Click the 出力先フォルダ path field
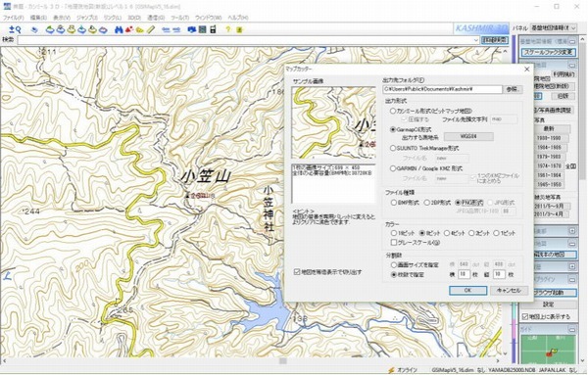 click(442, 89)
